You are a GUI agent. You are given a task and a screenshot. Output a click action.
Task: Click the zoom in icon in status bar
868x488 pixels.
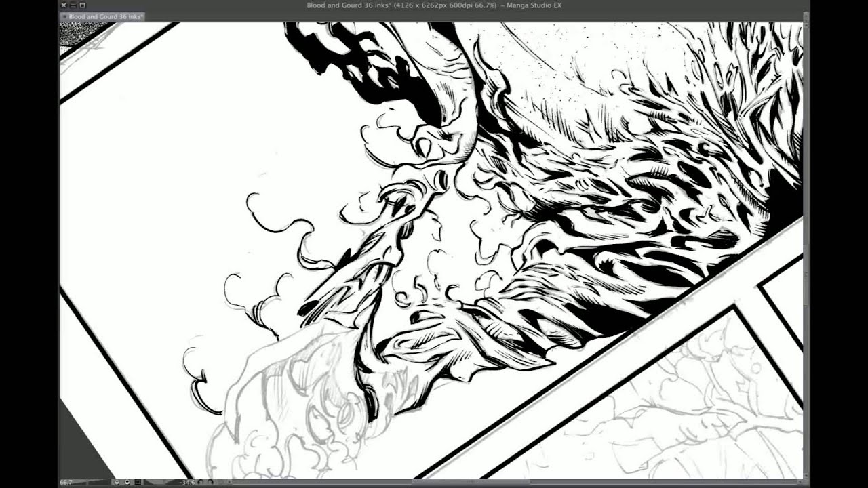[127, 482]
